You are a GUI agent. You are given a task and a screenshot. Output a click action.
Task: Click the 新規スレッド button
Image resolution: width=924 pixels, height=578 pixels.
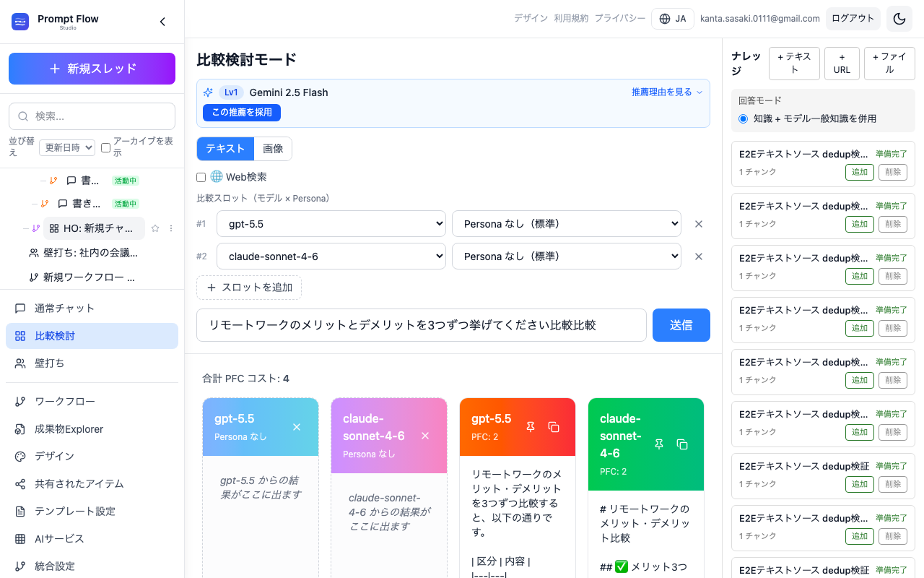92,69
